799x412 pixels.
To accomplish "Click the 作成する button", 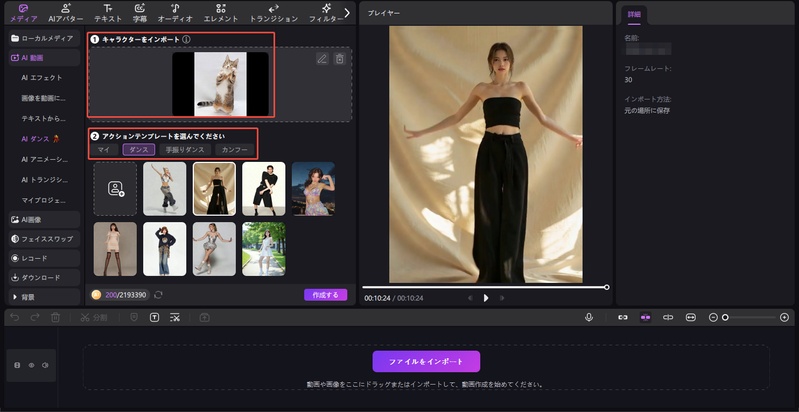I will pyautogui.click(x=326, y=295).
